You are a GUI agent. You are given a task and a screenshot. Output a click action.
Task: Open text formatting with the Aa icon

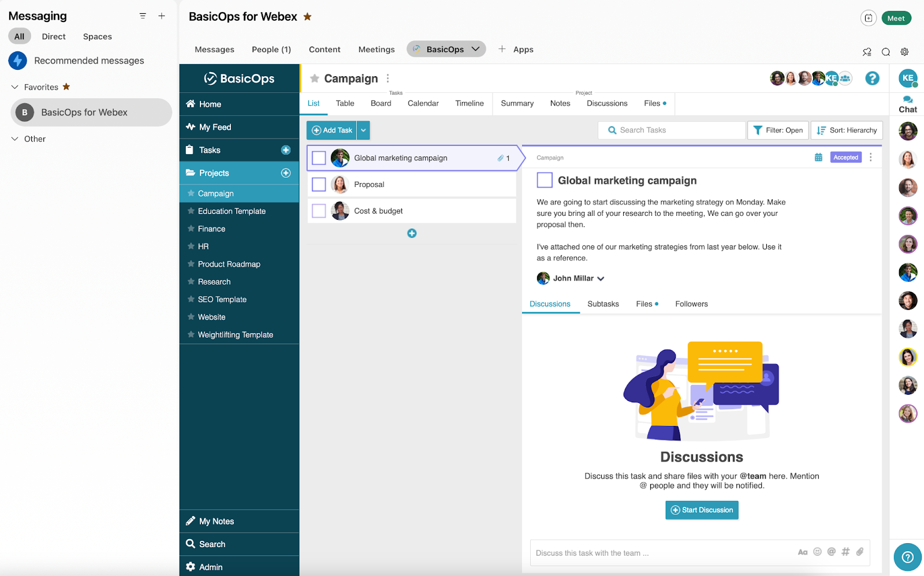(803, 552)
